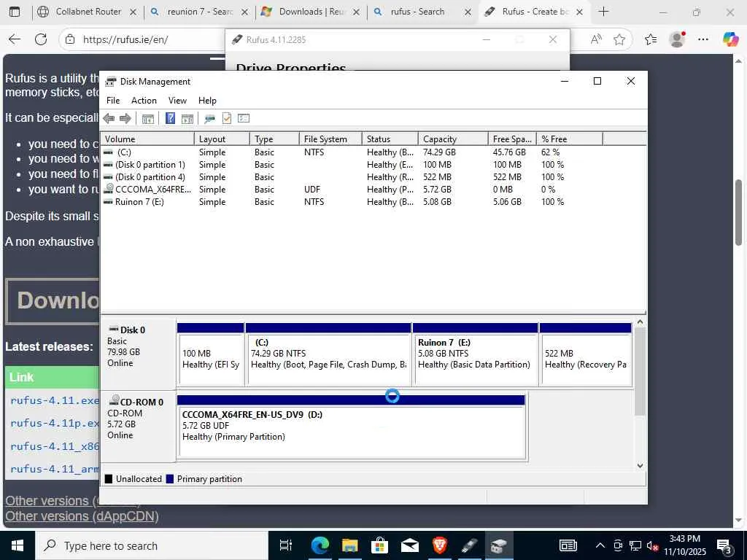747x560 pixels.
Task: Open Edge Settings and more ellipsis menu
Action: point(703,39)
